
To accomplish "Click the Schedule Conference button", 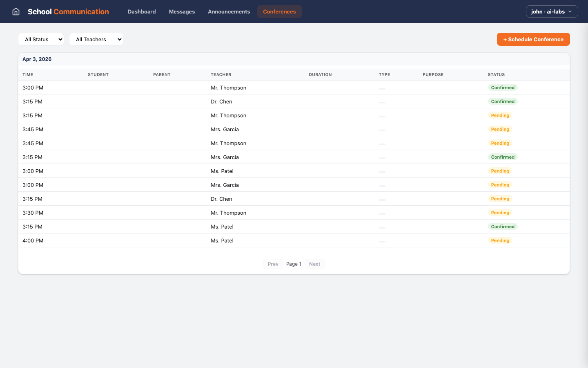I will coord(533,39).
